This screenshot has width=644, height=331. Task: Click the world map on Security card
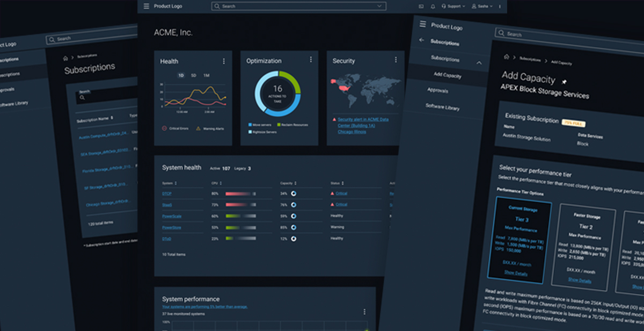pos(365,90)
